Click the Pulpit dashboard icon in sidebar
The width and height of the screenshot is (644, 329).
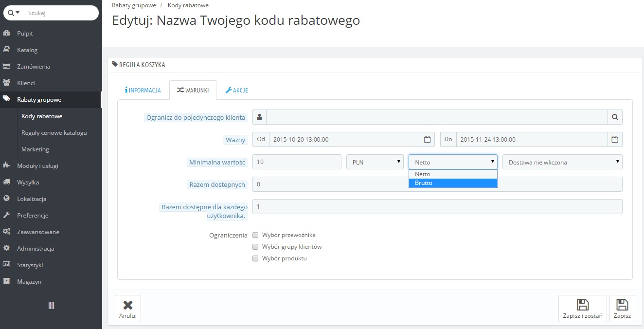pos(7,34)
